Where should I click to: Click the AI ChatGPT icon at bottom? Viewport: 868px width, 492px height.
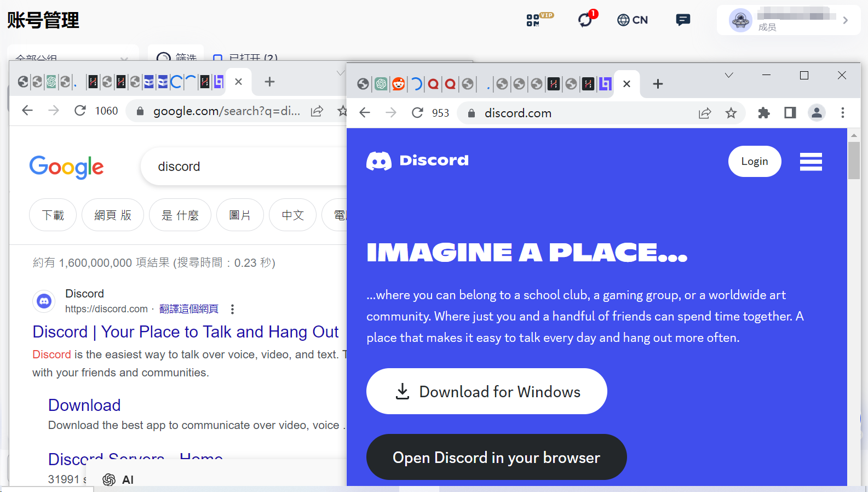tap(109, 480)
